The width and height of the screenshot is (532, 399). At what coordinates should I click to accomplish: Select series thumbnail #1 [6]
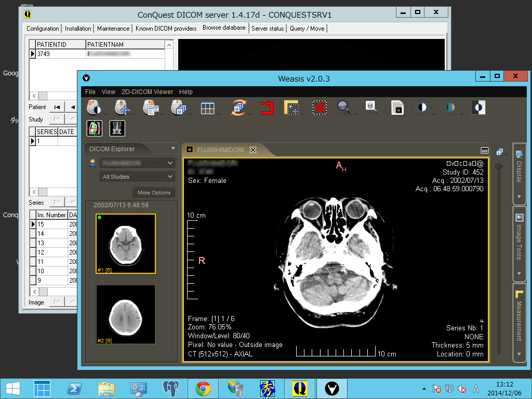point(126,244)
